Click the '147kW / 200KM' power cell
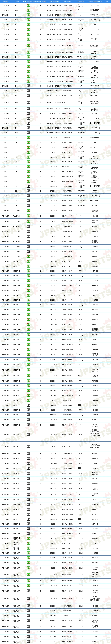 (x=67, y=52)
